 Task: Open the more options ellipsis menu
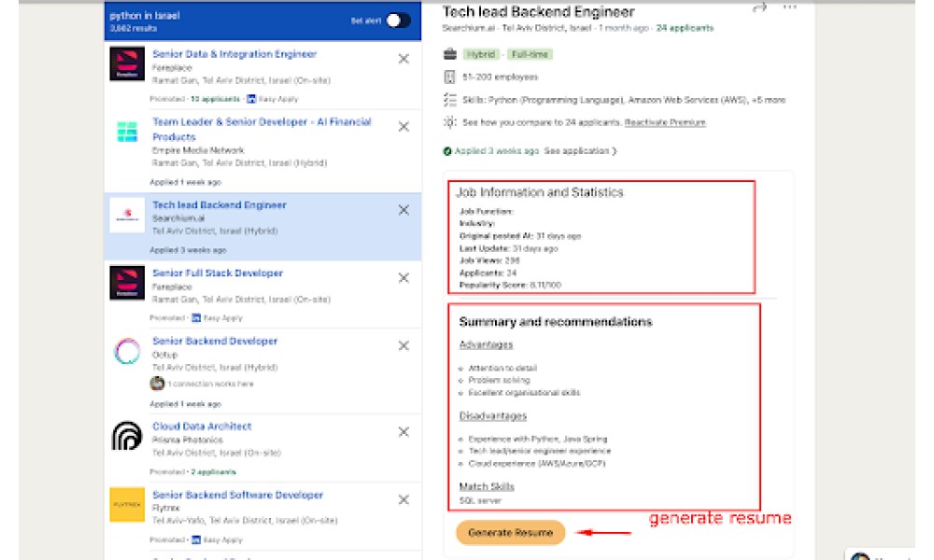click(x=790, y=7)
